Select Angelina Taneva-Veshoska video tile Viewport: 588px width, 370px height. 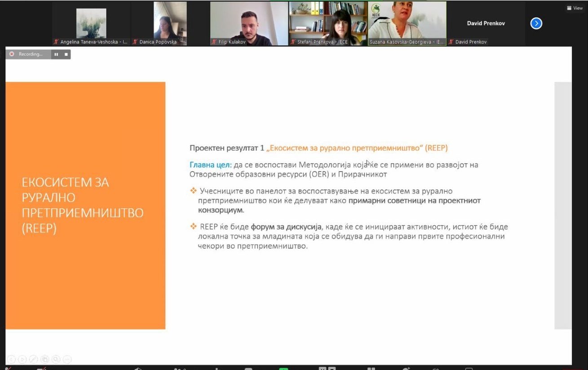click(91, 23)
